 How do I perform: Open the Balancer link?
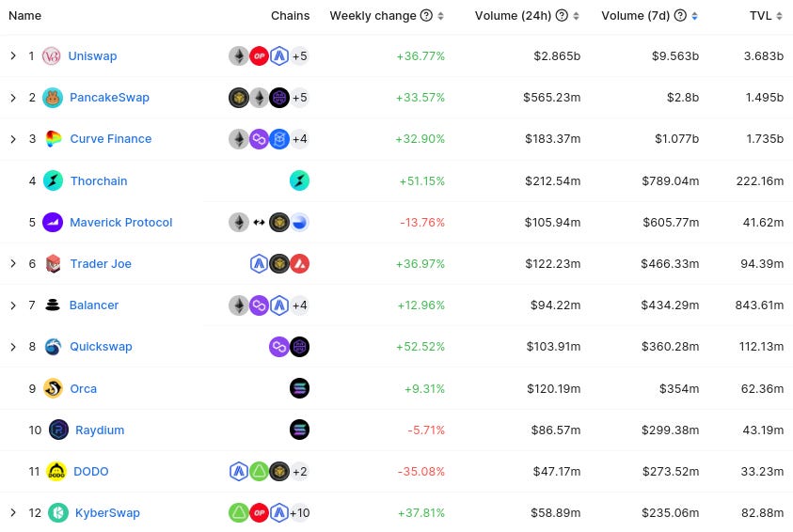pyautogui.click(x=94, y=305)
